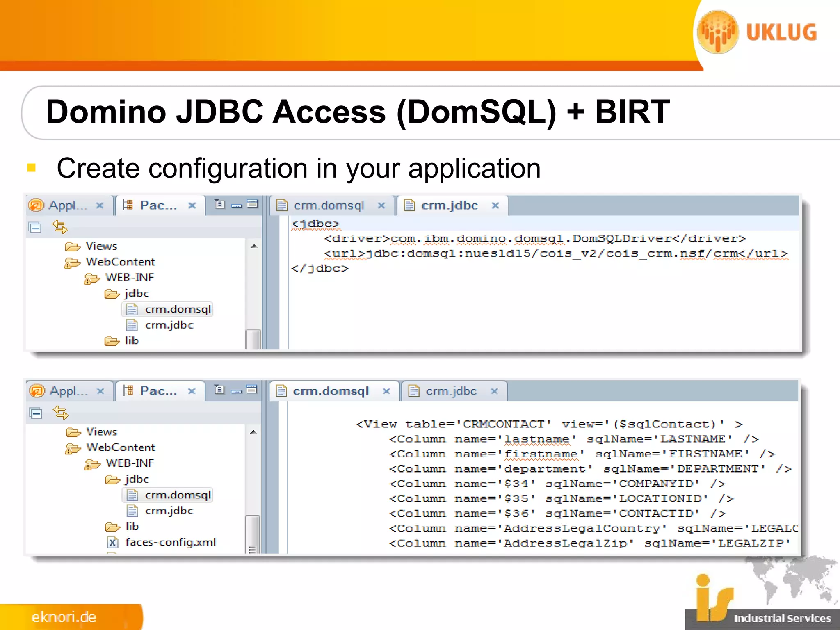840x630 pixels.
Task: Open view menu icon in upper navigator toolbar
Action: 220,204
